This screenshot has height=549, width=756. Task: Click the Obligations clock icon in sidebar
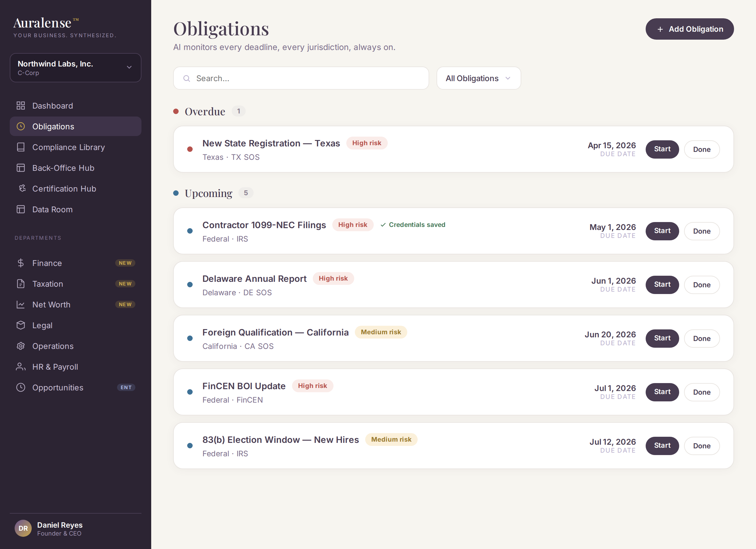point(21,126)
